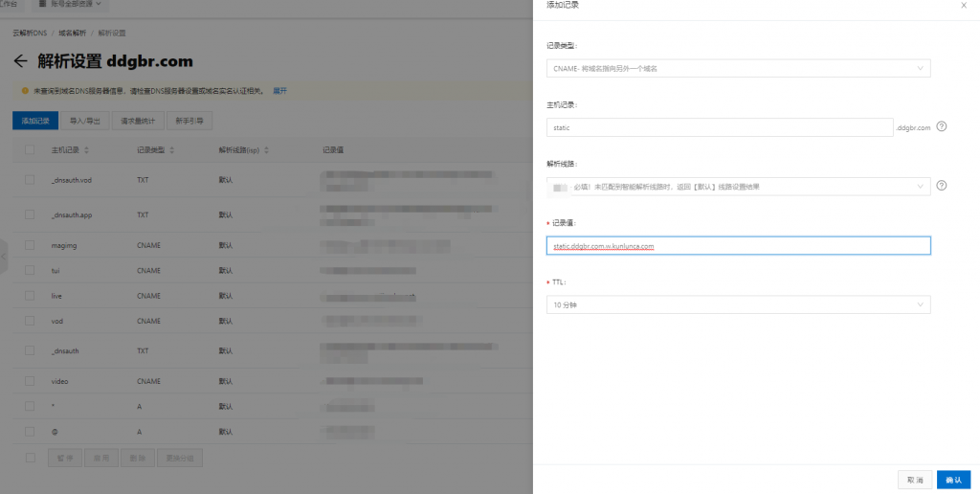Open 域名解析 breadcrumb
980x494 pixels.
point(73,33)
